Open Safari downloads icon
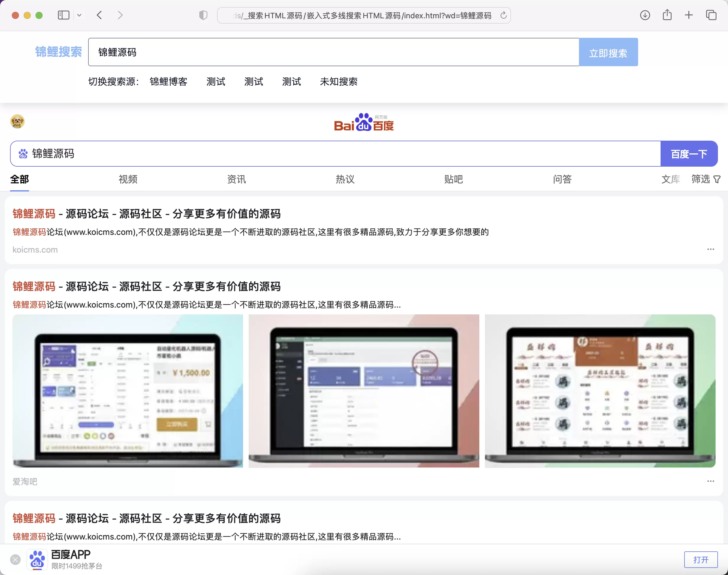 tap(645, 15)
